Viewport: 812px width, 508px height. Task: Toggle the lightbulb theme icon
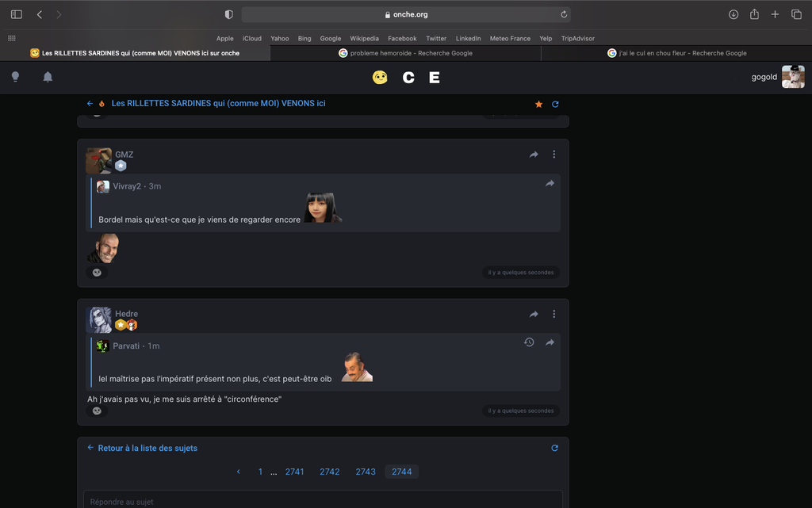pos(16,77)
